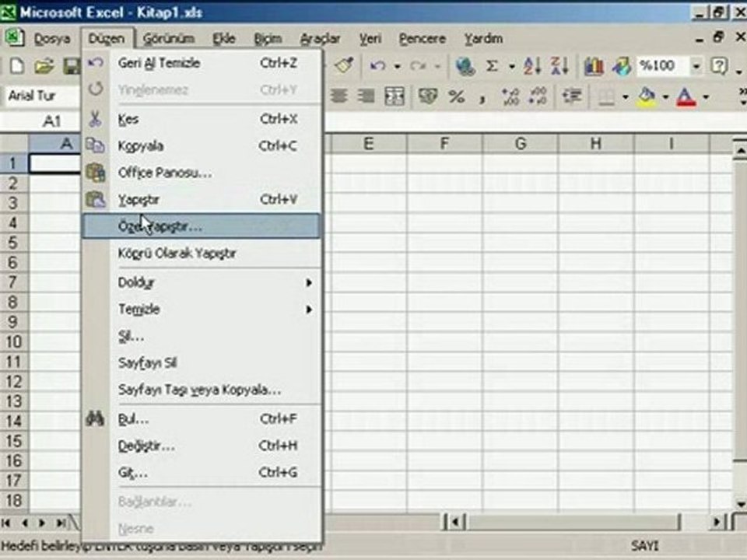Click the Merge and Center icon
Viewport: 747px width, 560px height.
click(x=395, y=96)
